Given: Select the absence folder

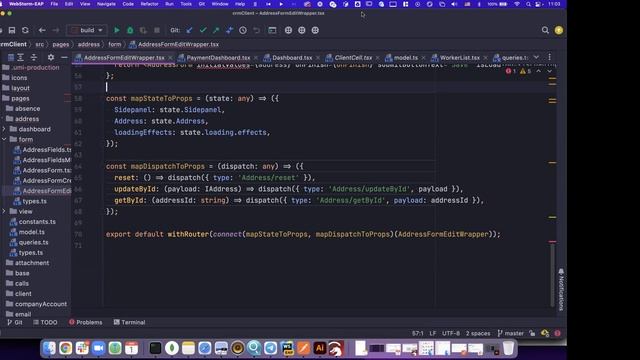Looking at the screenshot, I should point(27,109).
